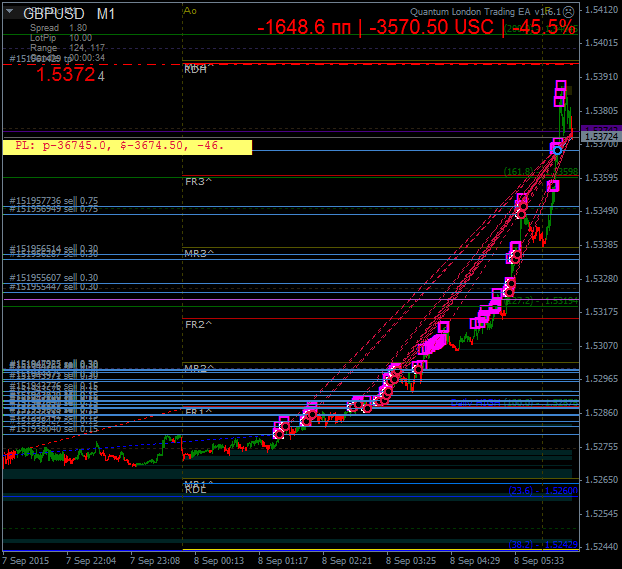
Task: Click the 8 Sep 00:13 time axis label
Action: tap(219, 561)
